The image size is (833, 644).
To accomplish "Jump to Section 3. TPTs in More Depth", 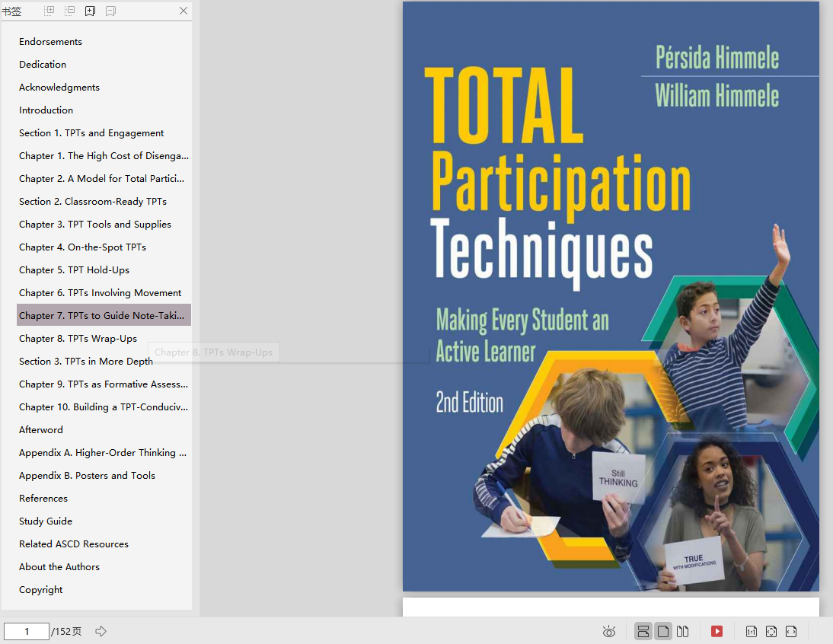I will 86,361.
